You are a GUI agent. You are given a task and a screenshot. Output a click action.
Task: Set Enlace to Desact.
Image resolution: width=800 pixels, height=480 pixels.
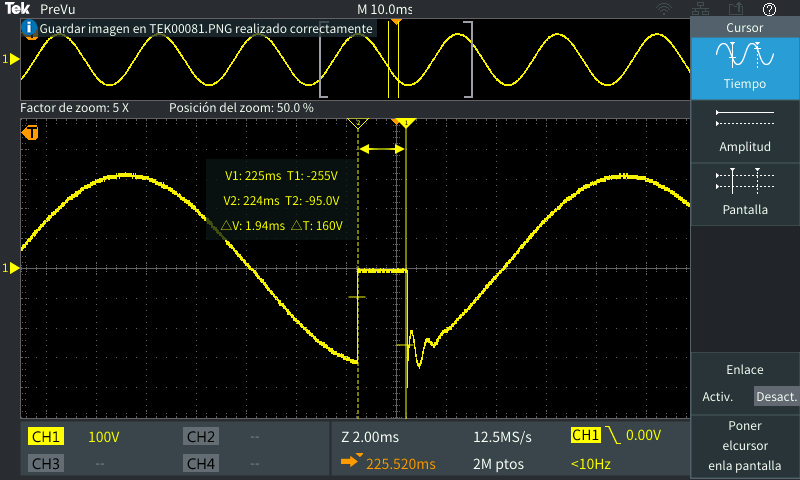[777, 397]
